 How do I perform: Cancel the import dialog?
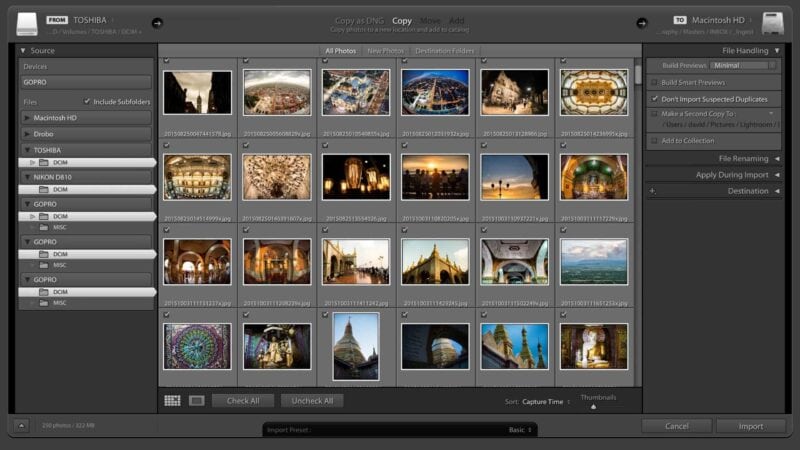coord(677,426)
